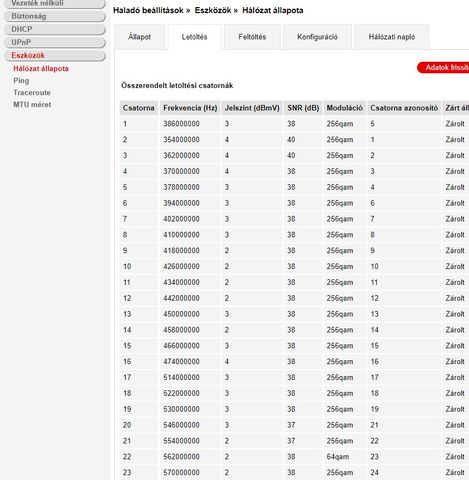Select frequency value 522000000
The height and width of the screenshot is (480, 469).
181,393
